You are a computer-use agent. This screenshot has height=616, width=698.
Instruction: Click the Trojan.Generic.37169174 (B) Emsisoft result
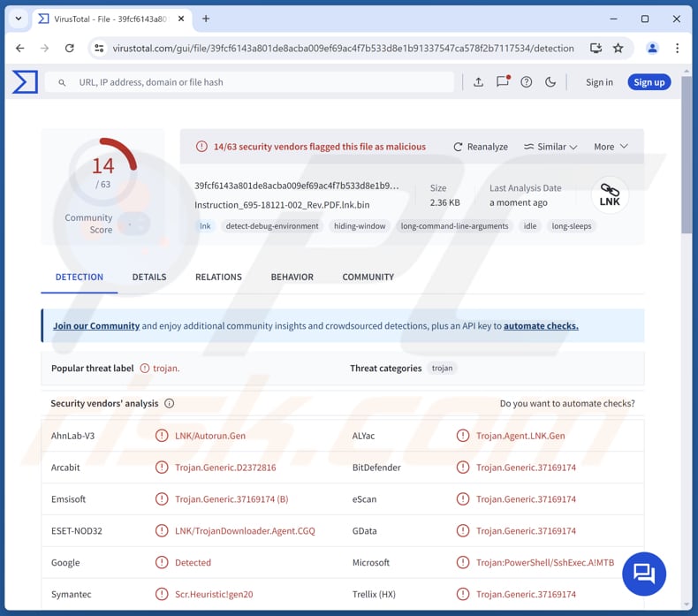tap(231, 499)
